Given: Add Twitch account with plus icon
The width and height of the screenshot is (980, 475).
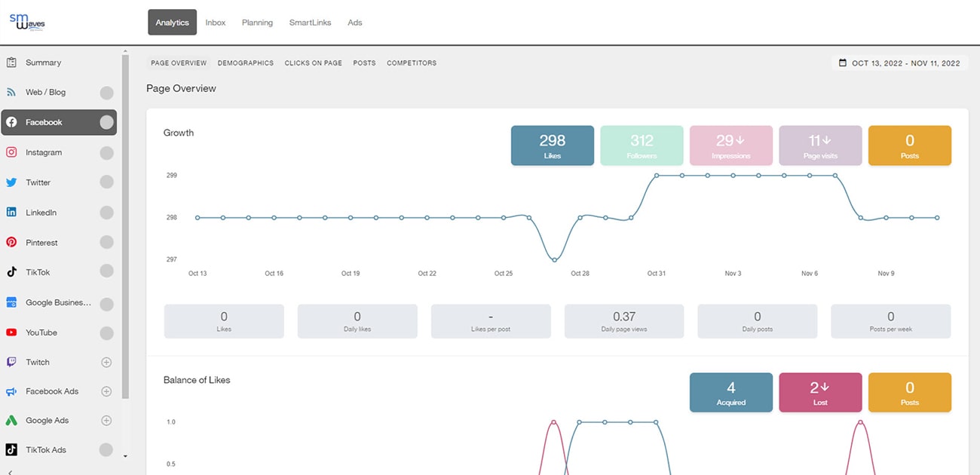Looking at the screenshot, I should pos(106,362).
